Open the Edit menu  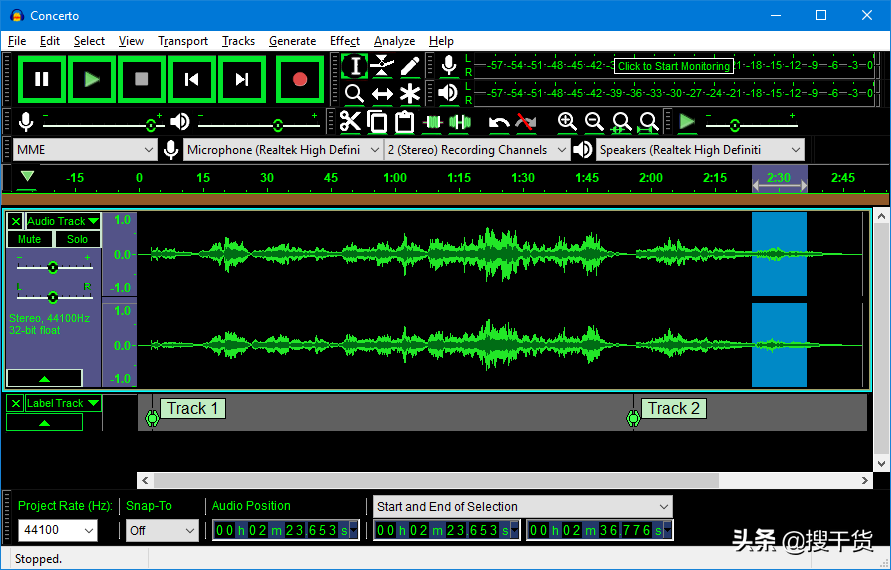(x=50, y=41)
